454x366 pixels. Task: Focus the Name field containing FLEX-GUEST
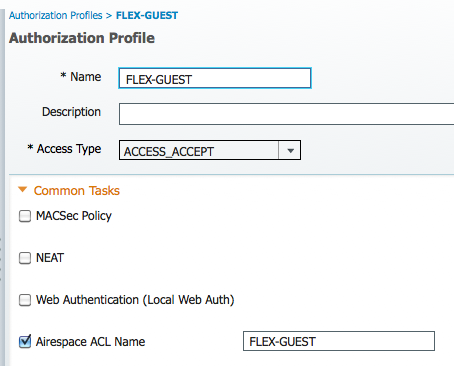point(215,78)
